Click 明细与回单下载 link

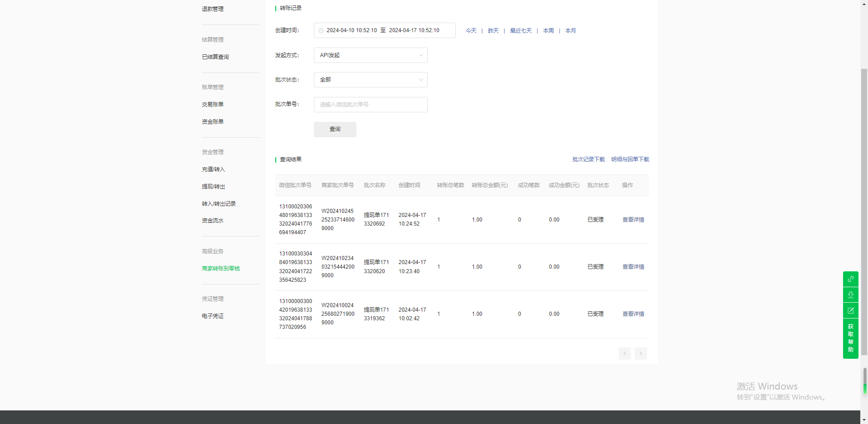pyautogui.click(x=630, y=159)
